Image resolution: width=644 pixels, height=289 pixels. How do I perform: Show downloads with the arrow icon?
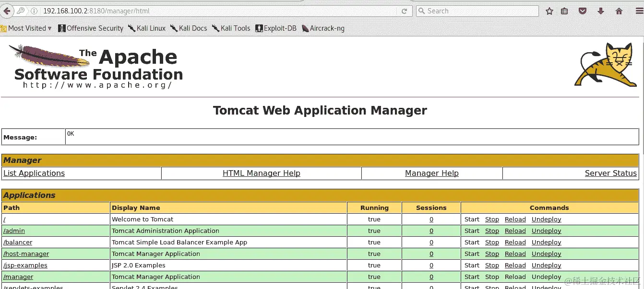[601, 11]
